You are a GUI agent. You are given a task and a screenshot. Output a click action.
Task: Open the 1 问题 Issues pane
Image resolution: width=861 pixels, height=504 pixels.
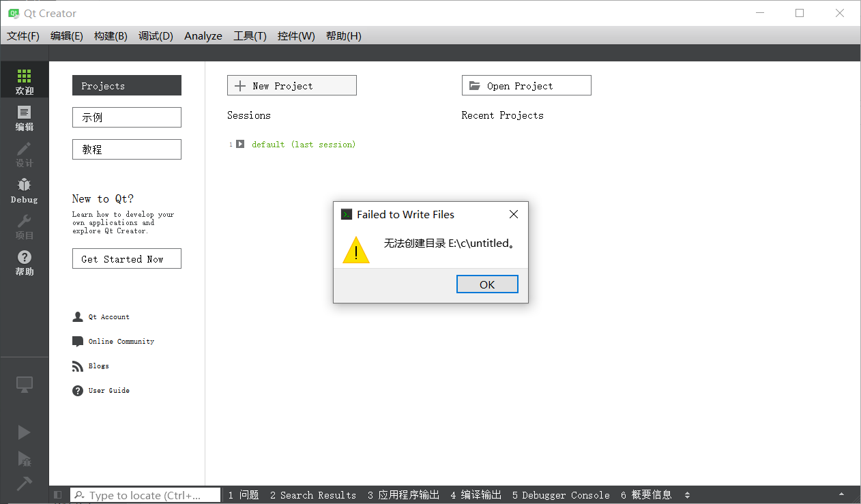click(244, 495)
